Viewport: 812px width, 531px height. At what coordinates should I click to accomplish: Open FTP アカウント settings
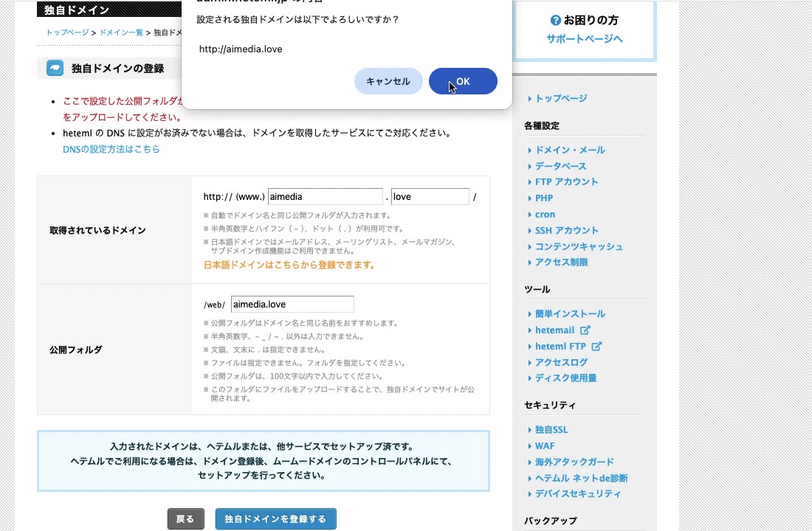click(566, 181)
